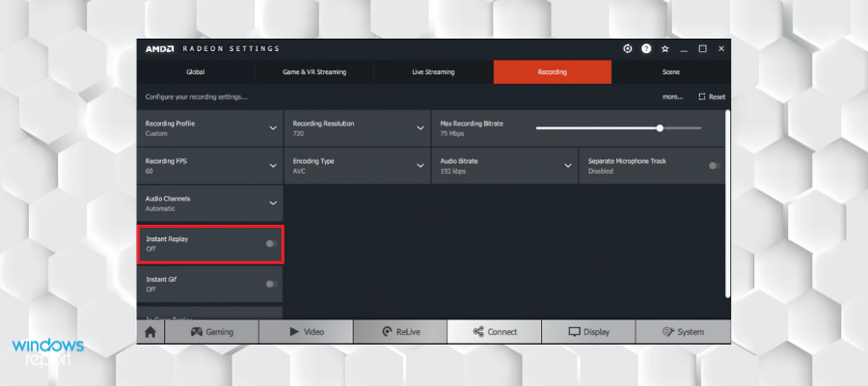
Task: Click the vertical scrollbar of settings panel
Action: (x=727, y=204)
